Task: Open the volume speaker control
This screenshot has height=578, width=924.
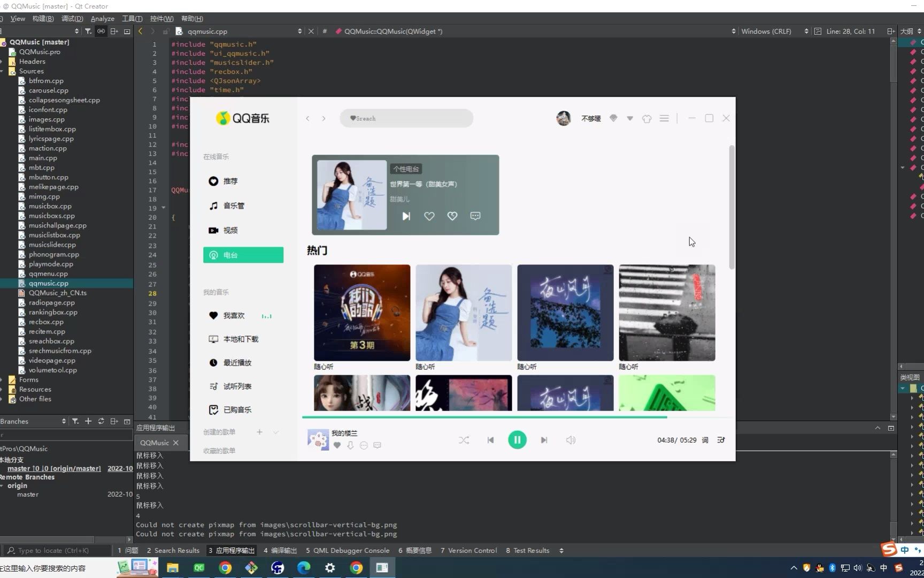Action: tap(571, 440)
